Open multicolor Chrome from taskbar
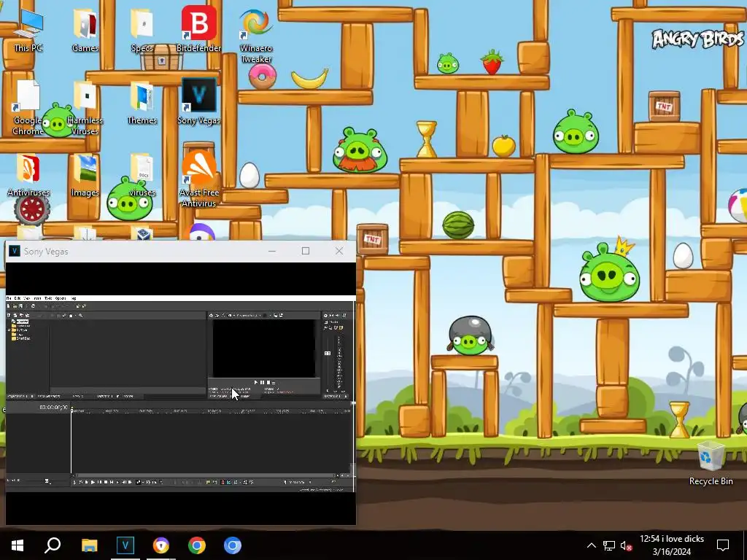 point(197,545)
